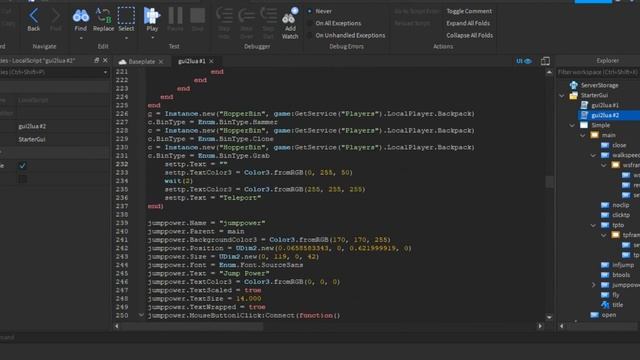Click Collapse All Folds

pos(469,36)
